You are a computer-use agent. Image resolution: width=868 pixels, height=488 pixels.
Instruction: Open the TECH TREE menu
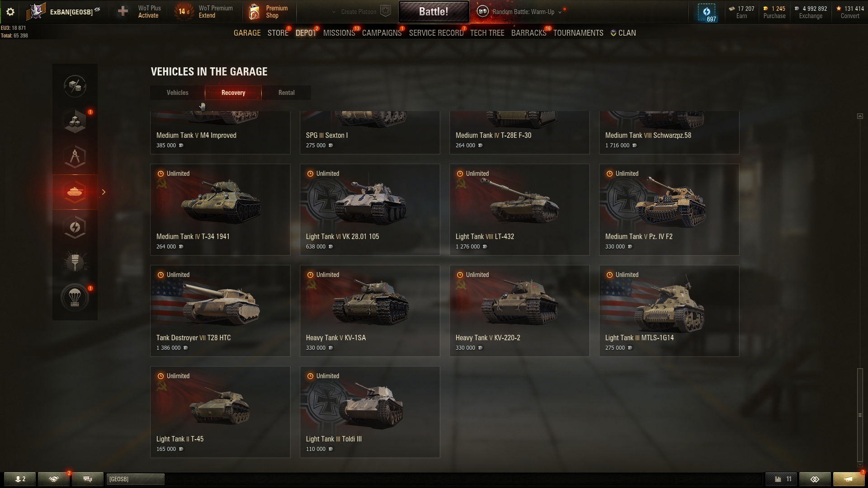487,33
